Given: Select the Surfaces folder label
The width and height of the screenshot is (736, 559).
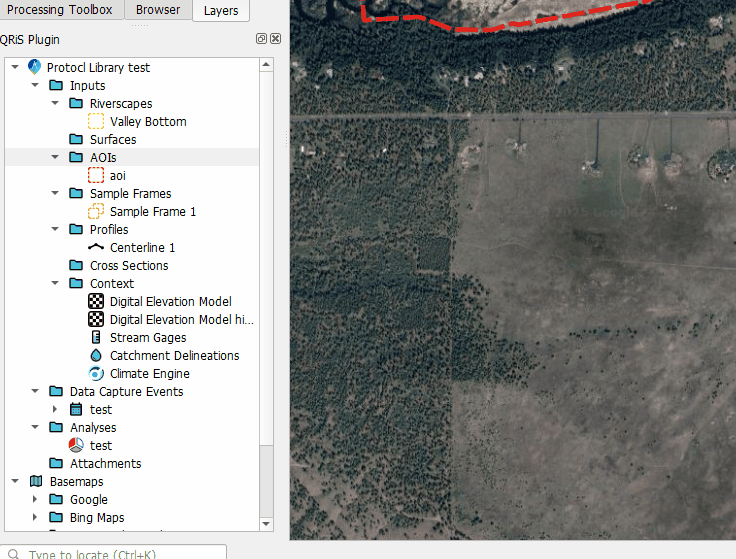Looking at the screenshot, I should click(113, 139).
